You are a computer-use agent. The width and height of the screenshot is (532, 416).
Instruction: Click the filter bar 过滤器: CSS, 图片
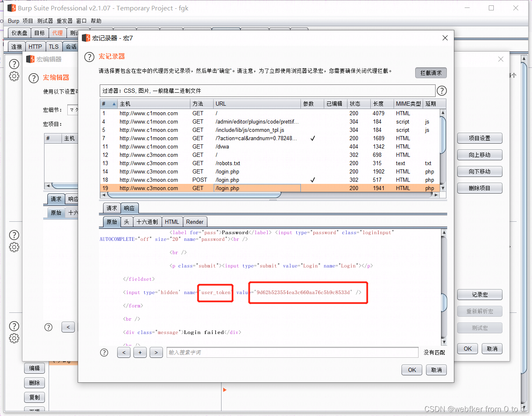268,91
